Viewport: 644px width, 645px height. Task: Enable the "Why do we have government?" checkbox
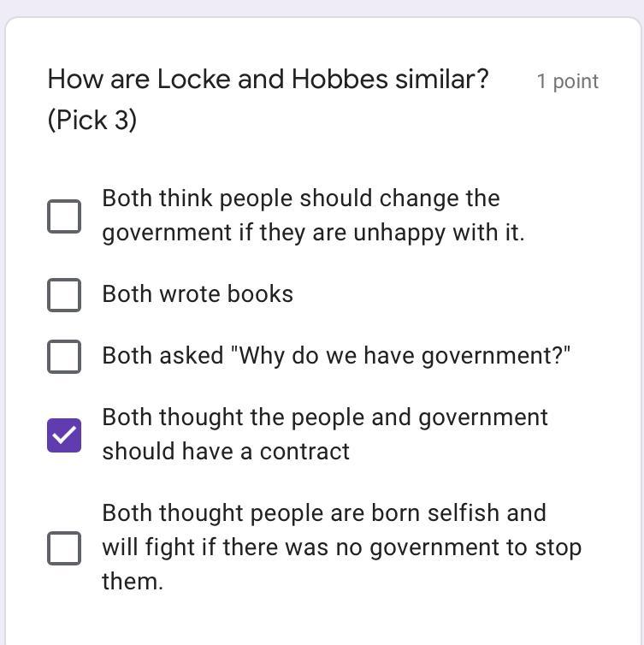(x=64, y=356)
